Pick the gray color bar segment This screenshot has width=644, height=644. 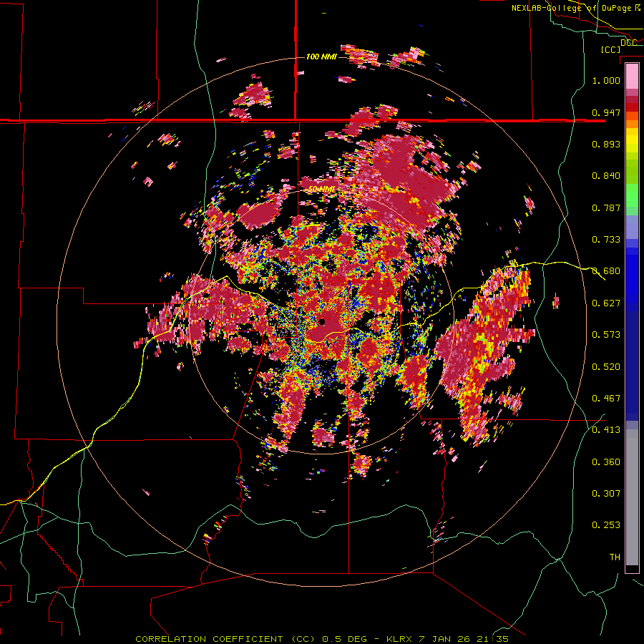(632, 497)
